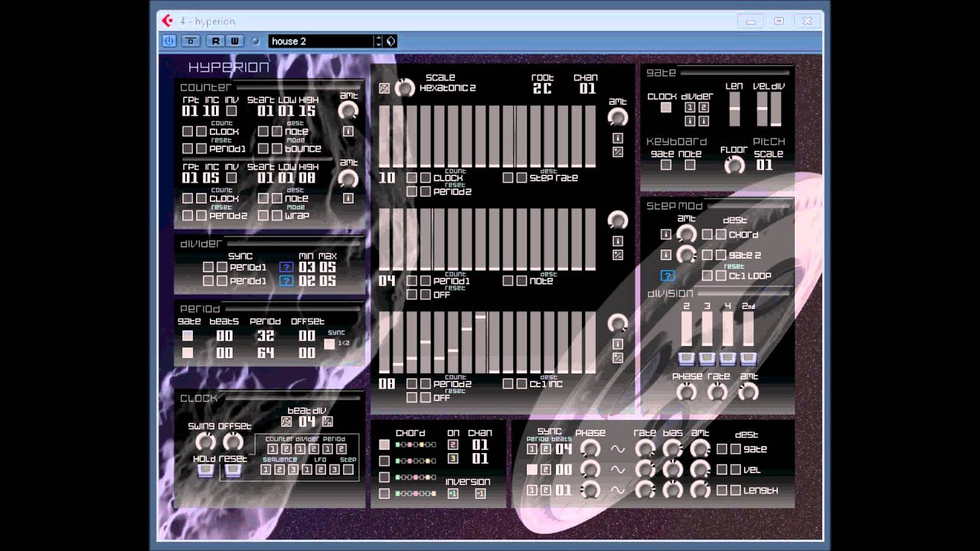The height and width of the screenshot is (551, 980).
Task: Click the first sequencer randomize icon
Action: point(618,152)
